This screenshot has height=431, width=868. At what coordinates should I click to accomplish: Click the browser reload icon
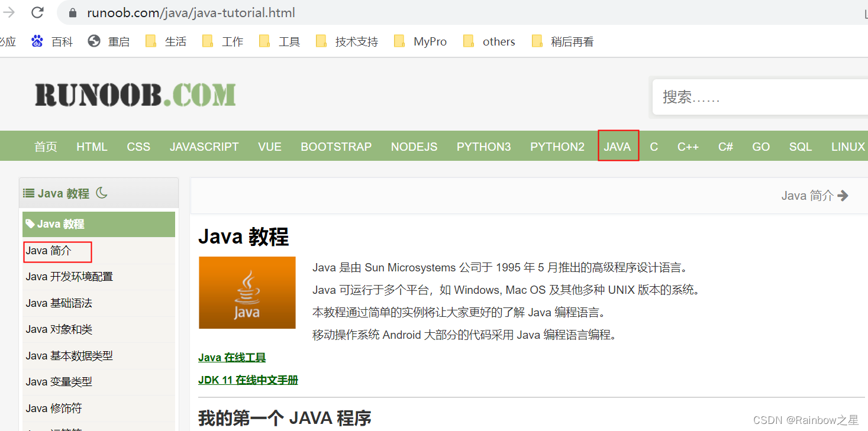point(37,12)
